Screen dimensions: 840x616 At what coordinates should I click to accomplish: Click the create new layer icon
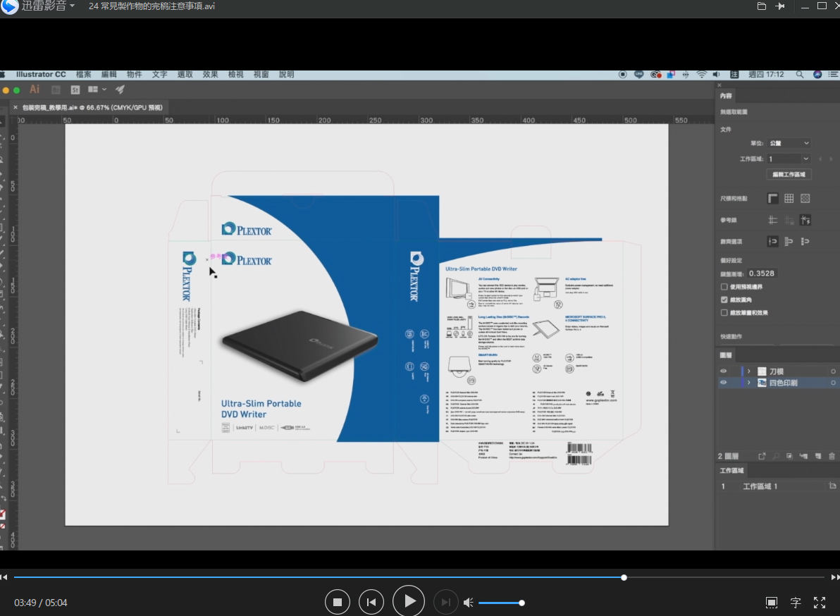pos(817,457)
